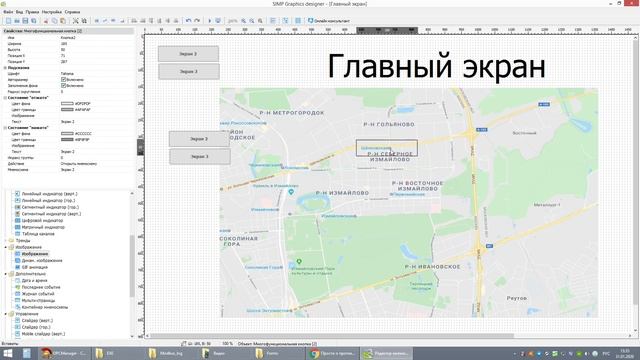
Task: Click the selected Экран 2 button near map
Action: point(199,139)
